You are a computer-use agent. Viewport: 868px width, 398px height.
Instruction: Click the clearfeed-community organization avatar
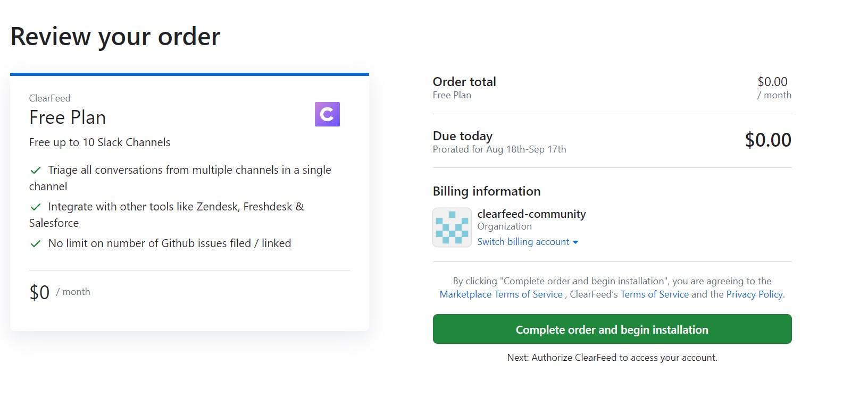[x=452, y=227]
